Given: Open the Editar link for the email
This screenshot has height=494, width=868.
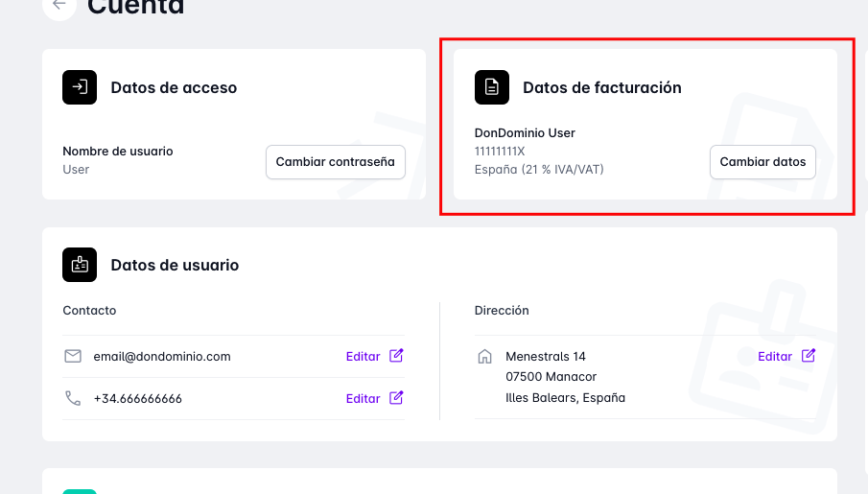Looking at the screenshot, I should click(x=363, y=356).
